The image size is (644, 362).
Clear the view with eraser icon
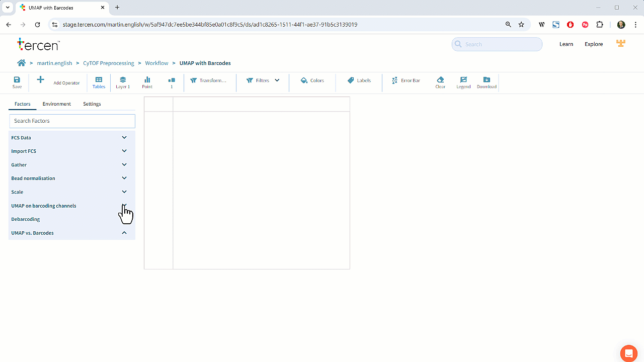click(x=440, y=80)
